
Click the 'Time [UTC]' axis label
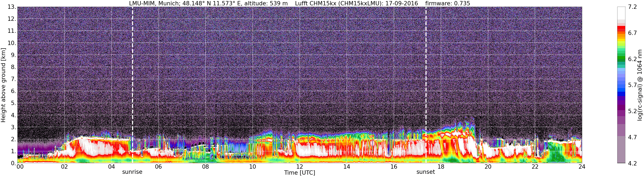(299, 173)
